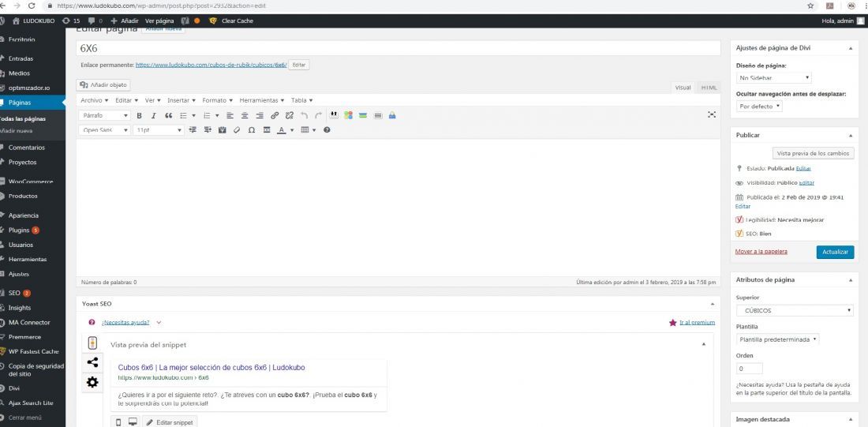Bookmark this page with star icon
Image resolution: width=868 pixels, height=427 pixels.
pyautogui.click(x=810, y=6)
